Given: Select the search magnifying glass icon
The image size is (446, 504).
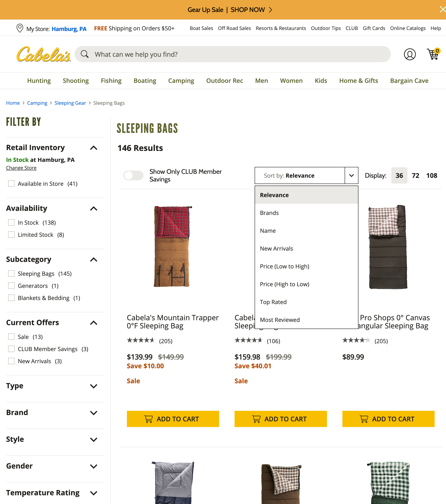Looking at the screenshot, I should [85, 54].
